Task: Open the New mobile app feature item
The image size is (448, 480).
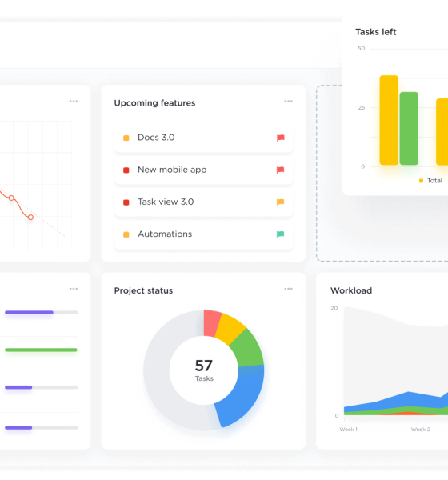Action: [203, 170]
